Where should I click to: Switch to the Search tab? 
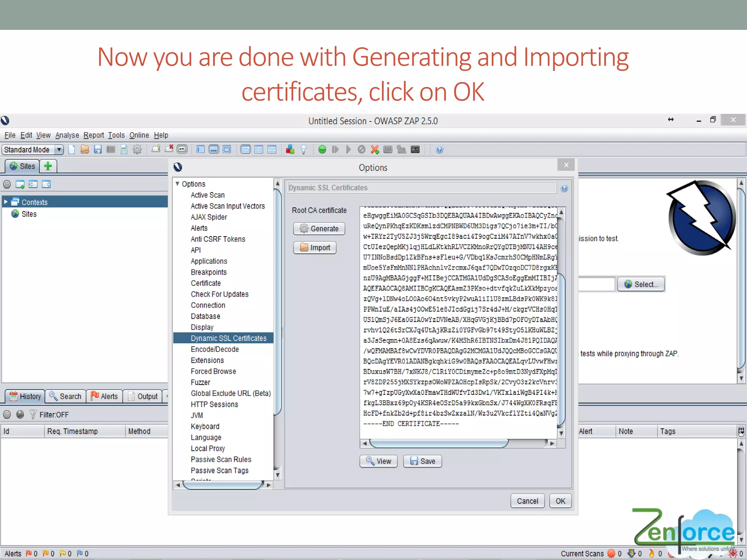click(65, 396)
